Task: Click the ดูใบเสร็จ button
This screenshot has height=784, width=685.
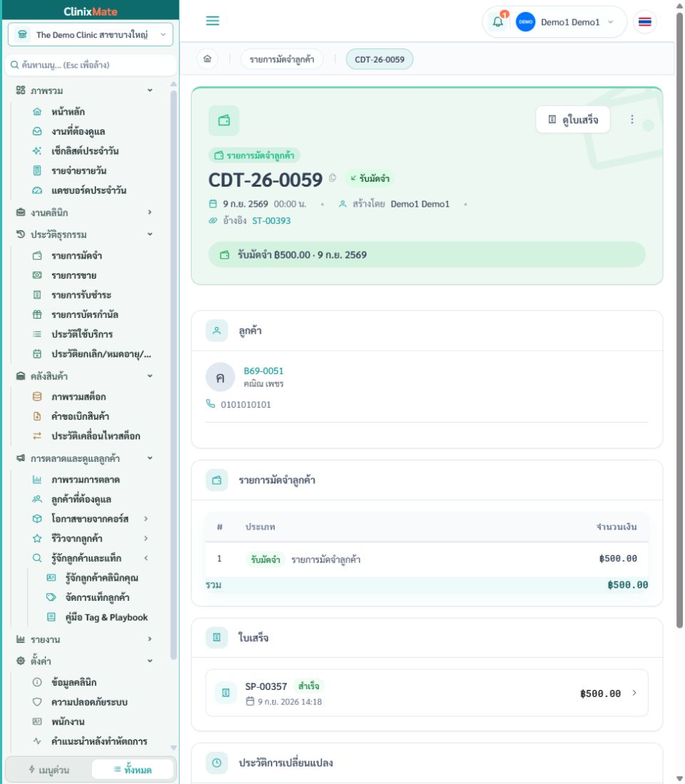Action: pyautogui.click(x=573, y=120)
